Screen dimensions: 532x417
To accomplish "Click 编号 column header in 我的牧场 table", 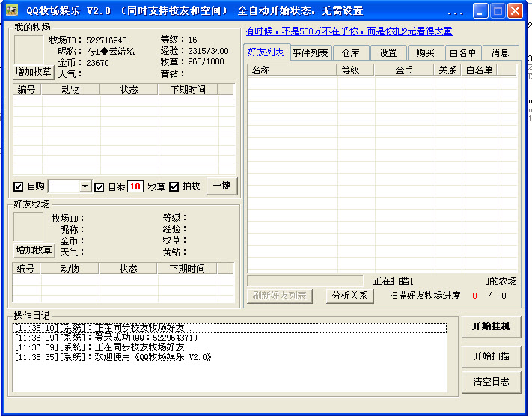I will (27, 90).
